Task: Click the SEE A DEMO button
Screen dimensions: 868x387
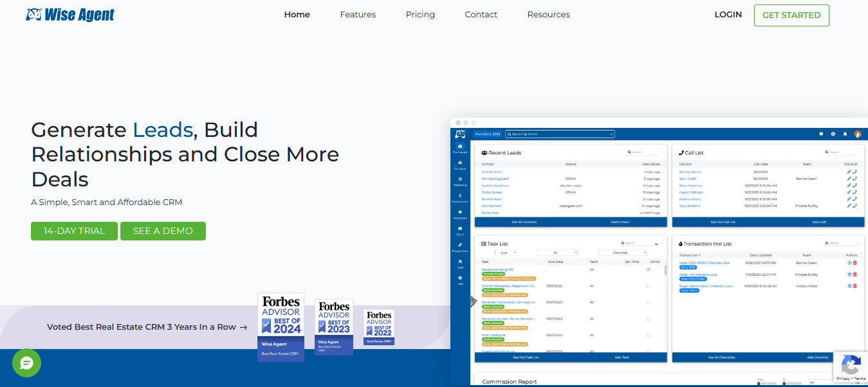Action: tap(163, 231)
